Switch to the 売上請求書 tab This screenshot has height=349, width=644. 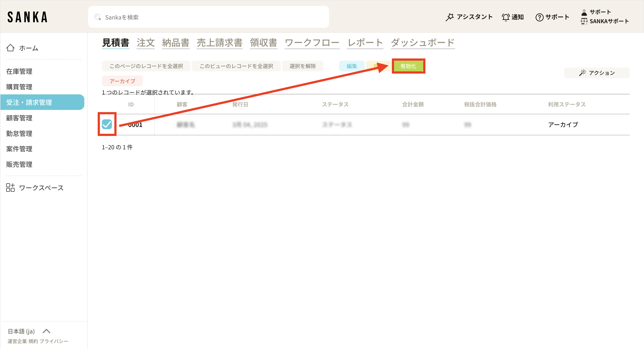click(219, 43)
